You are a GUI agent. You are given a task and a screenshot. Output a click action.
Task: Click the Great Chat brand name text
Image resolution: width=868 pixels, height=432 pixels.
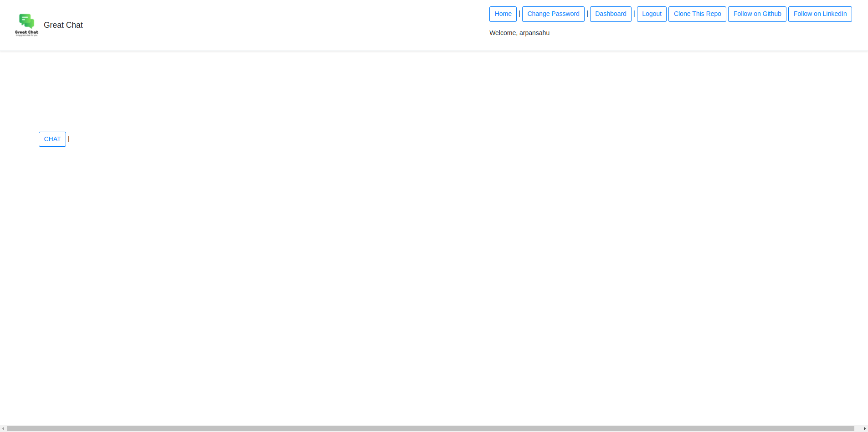click(63, 25)
